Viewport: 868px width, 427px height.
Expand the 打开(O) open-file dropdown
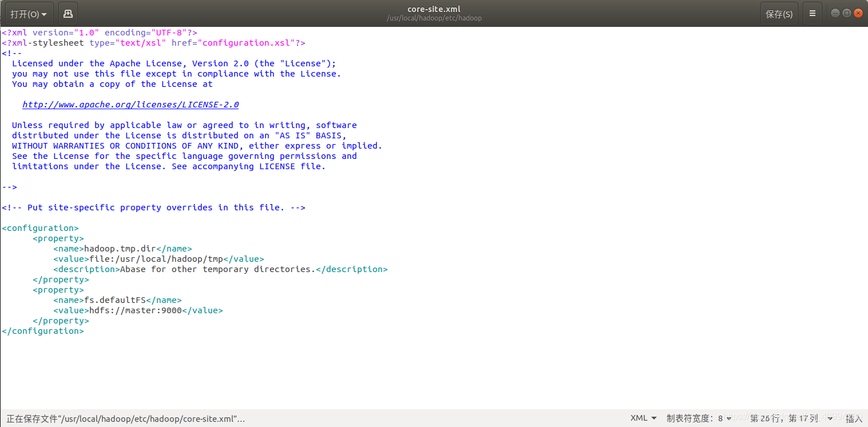29,13
